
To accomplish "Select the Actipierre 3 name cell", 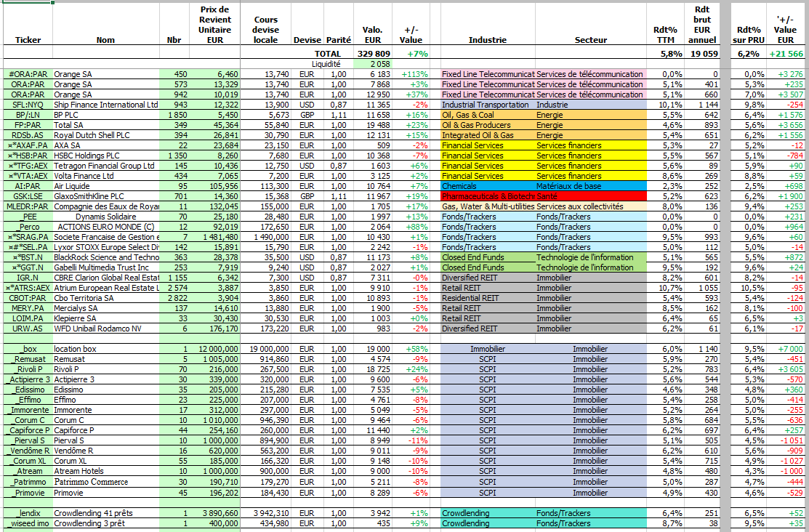I will (106, 380).
